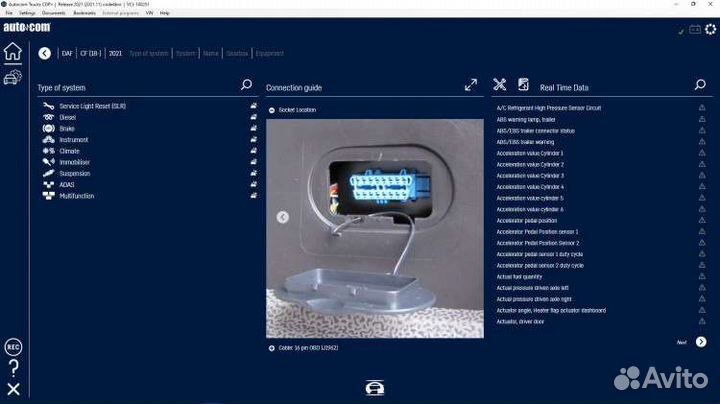Click the OBD socket location photo
Screen dimensions: 720x404
click(x=375, y=229)
